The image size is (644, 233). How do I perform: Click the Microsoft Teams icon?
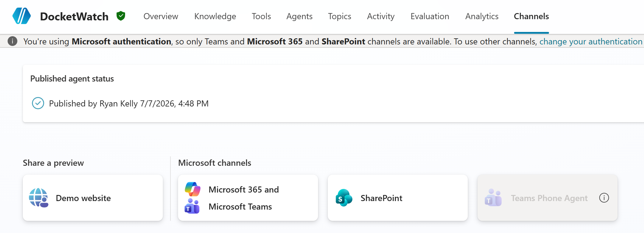tap(192, 206)
